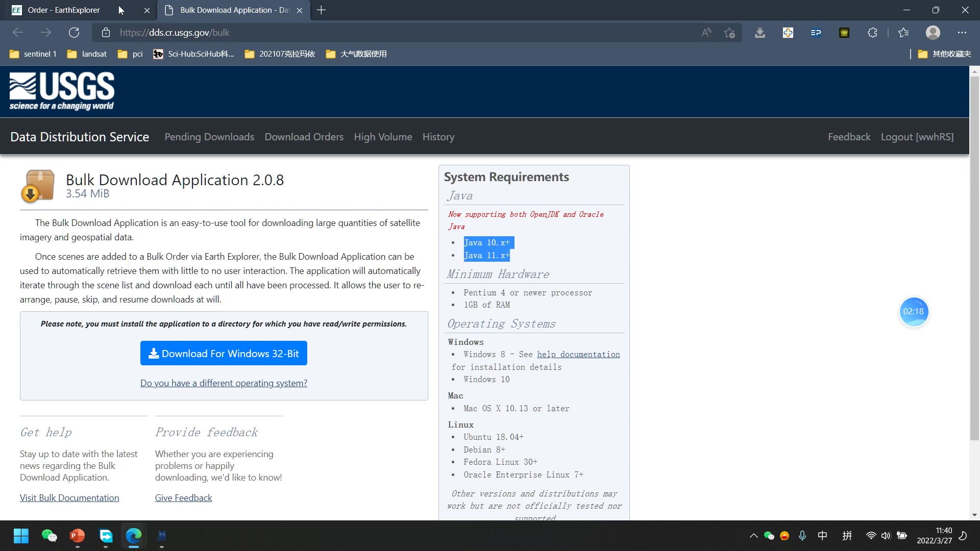
Task: Click the Give Feedback link
Action: tap(183, 497)
